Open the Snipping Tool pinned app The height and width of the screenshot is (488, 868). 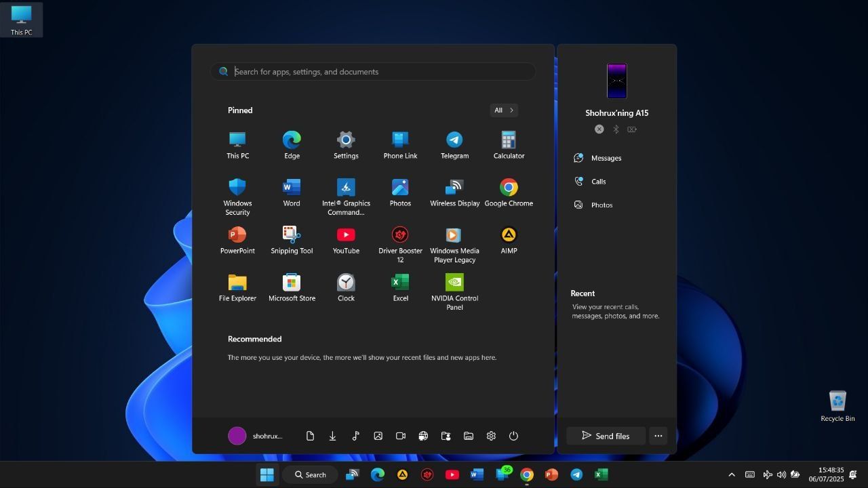(292, 241)
